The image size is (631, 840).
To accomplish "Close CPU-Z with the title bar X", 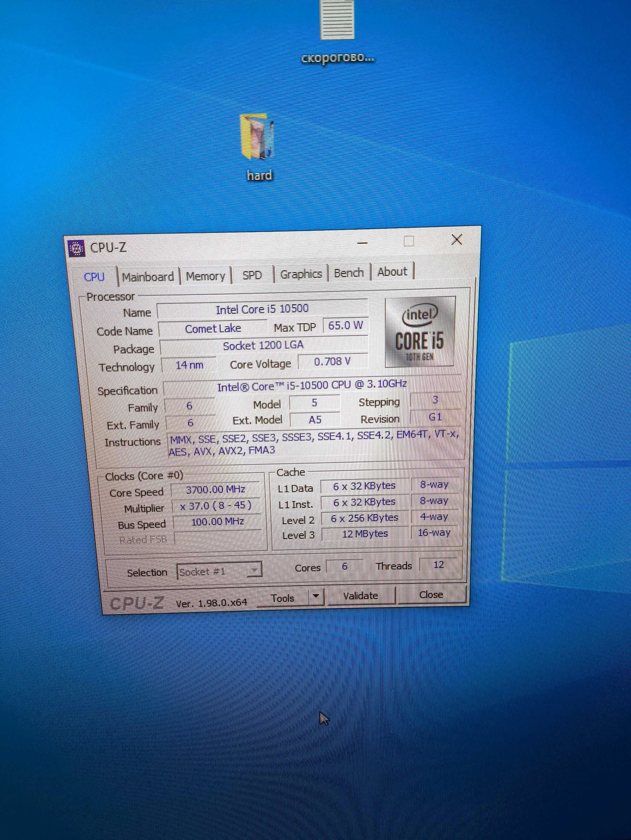I will [x=457, y=239].
